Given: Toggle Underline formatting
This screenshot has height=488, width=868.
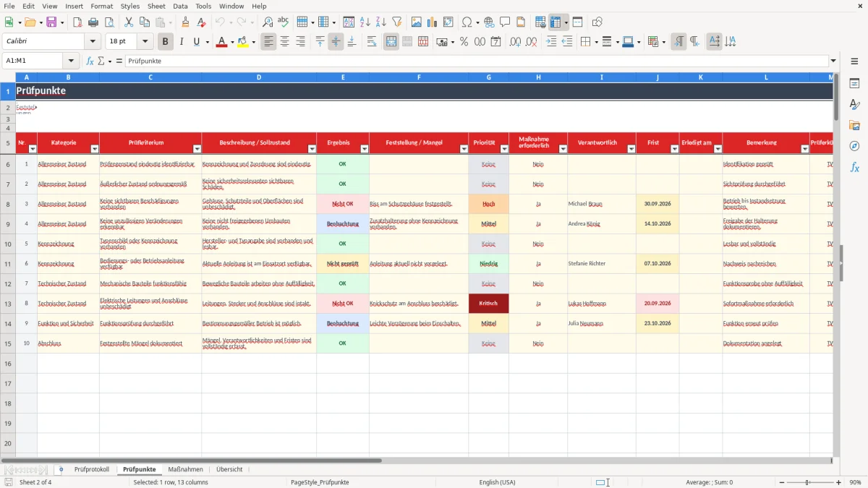Looking at the screenshot, I should click(196, 42).
